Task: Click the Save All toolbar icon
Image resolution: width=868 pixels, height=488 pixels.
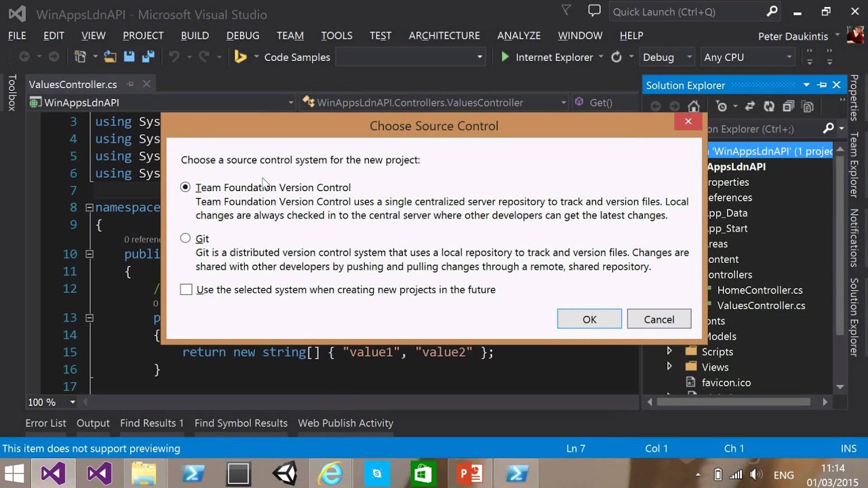Action: (x=147, y=57)
